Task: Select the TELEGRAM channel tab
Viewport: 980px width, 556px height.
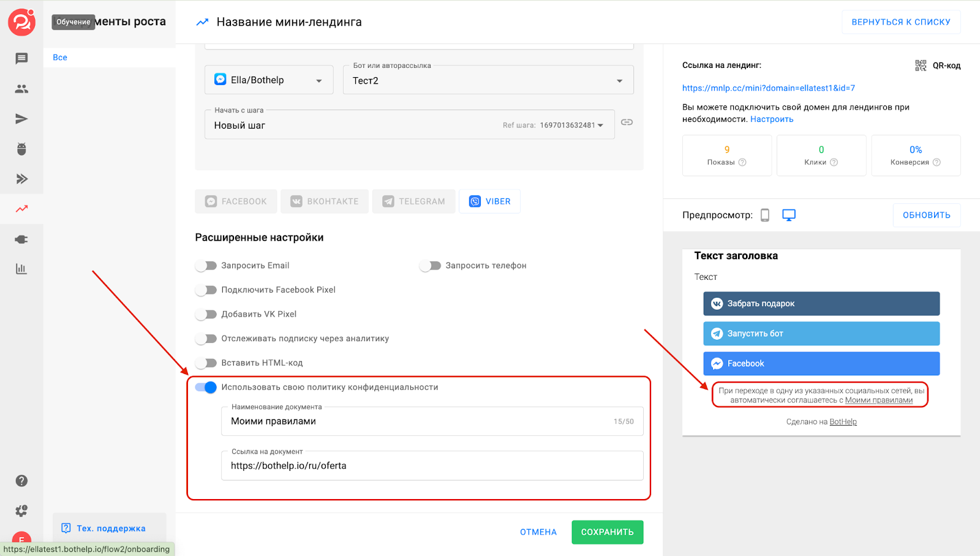Action: [x=413, y=201]
